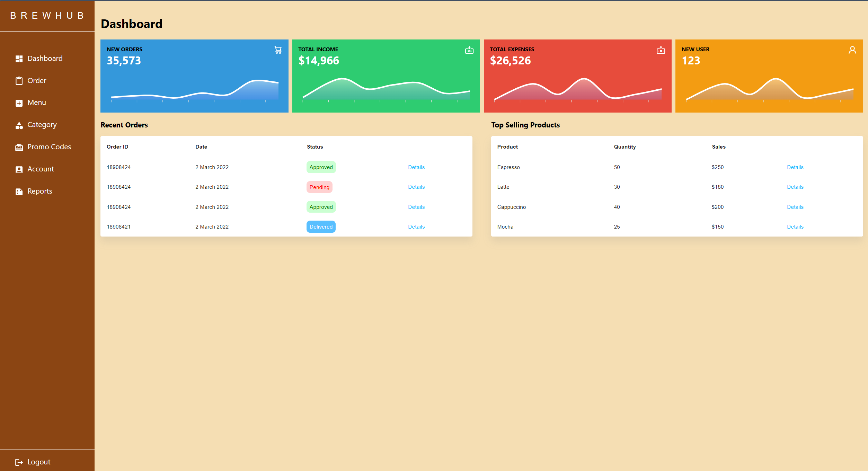Click the document icon beside Reports
Image resolution: width=868 pixels, height=471 pixels.
point(19,192)
